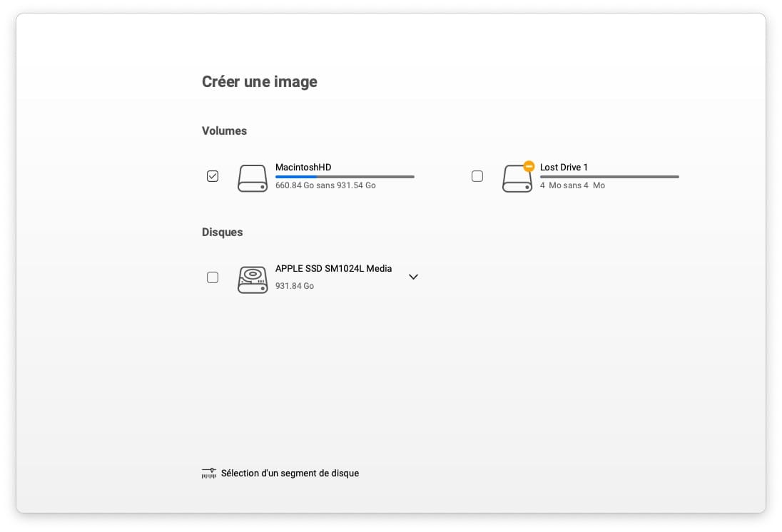Image resolution: width=782 pixels, height=532 pixels.
Task: Open 'Sélection d'un segment de disque' link
Action: pyautogui.click(x=290, y=474)
